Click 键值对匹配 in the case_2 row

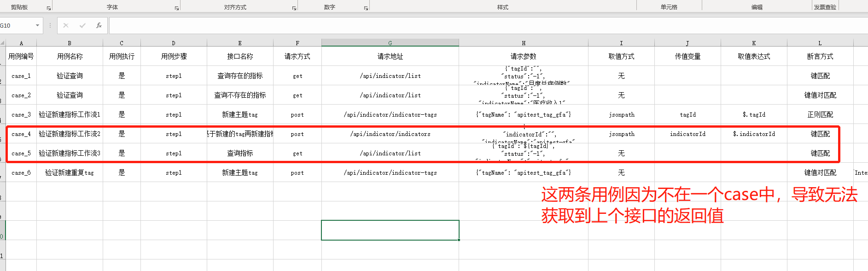click(x=820, y=95)
